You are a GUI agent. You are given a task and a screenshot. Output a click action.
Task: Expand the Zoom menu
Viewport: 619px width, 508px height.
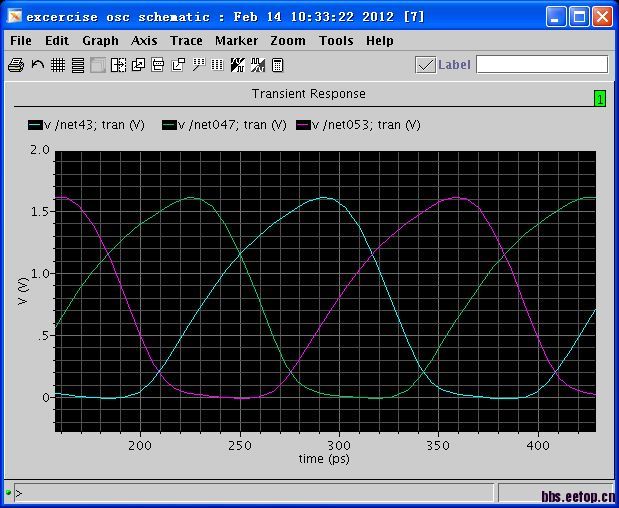tap(288, 41)
